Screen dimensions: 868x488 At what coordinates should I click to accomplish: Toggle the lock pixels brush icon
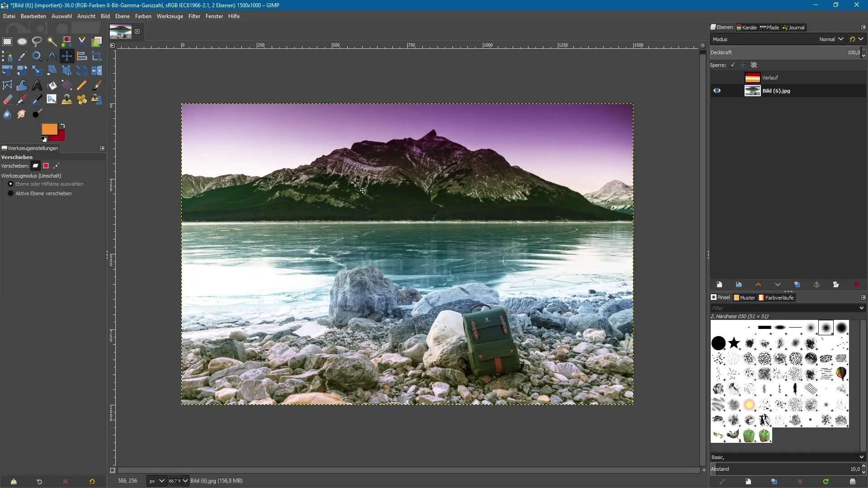733,65
